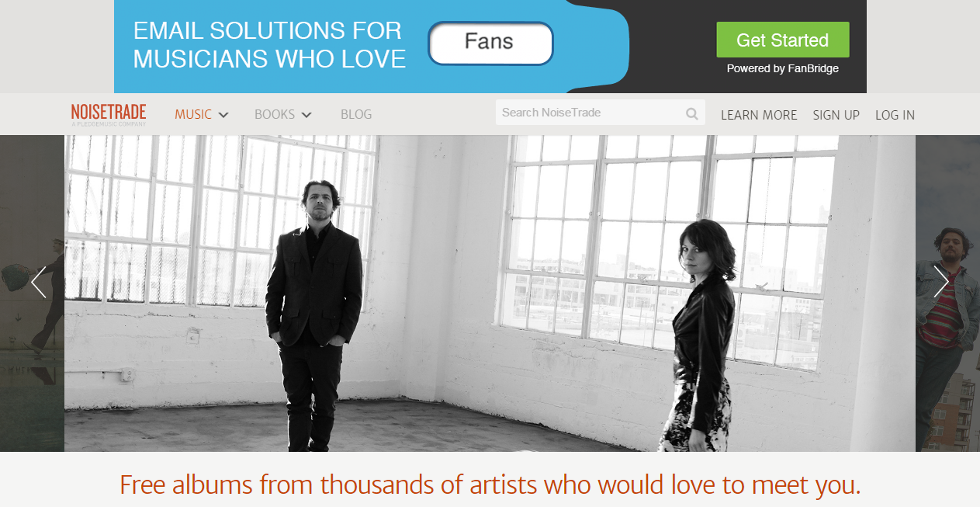Expand the Music dropdown chevron
980x507 pixels.
click(223, 115)
